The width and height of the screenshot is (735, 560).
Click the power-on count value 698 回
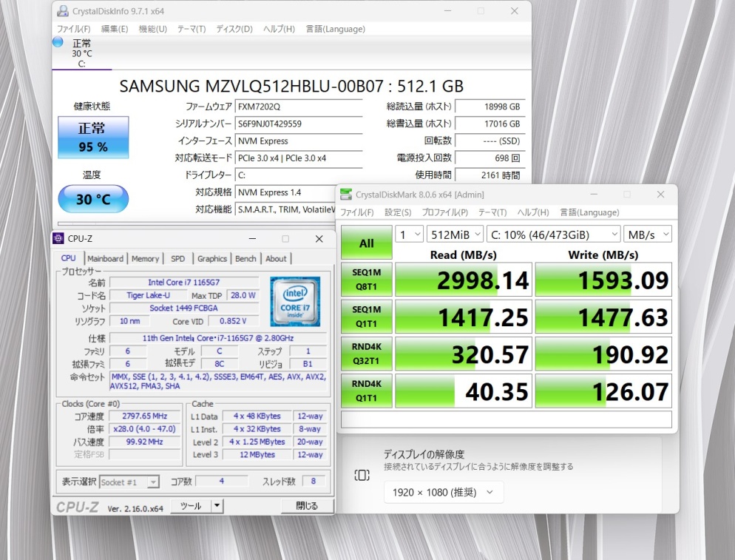point(490,158)
